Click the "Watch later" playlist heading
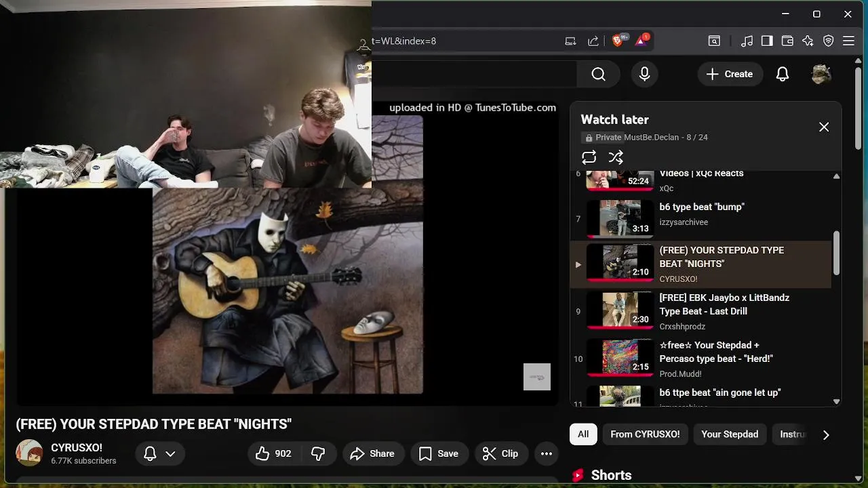Screen dimensions: 868x488 tap(615, 119)
